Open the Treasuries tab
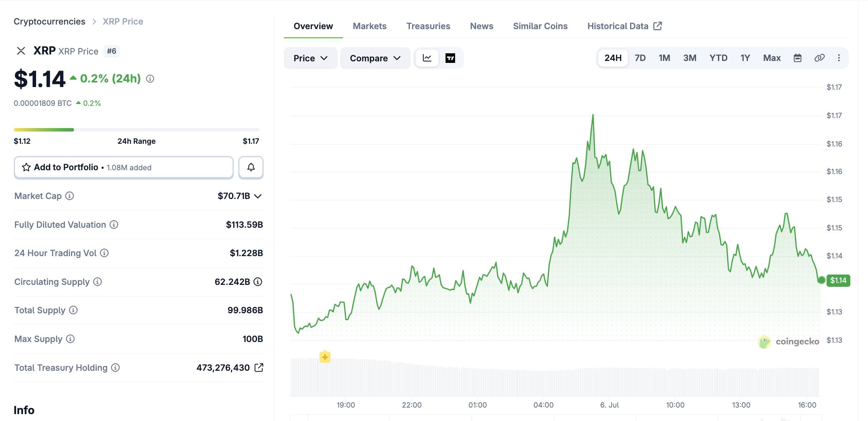 coord(428,26)
